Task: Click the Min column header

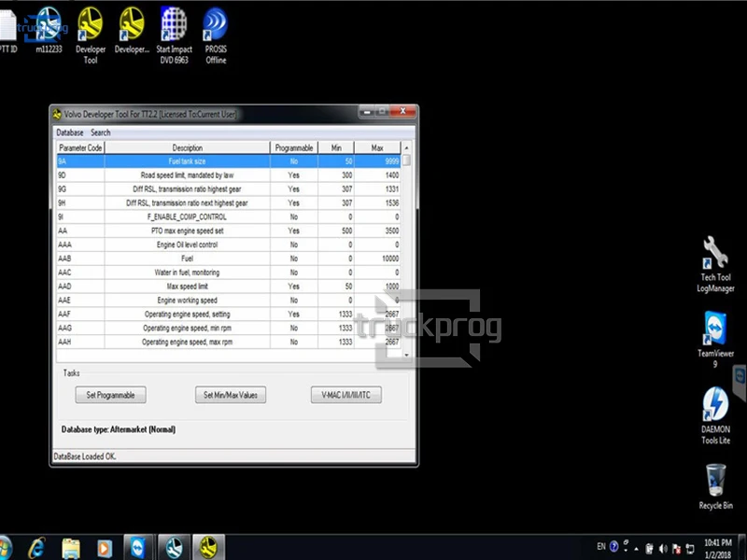Action: tap(336, 147)
